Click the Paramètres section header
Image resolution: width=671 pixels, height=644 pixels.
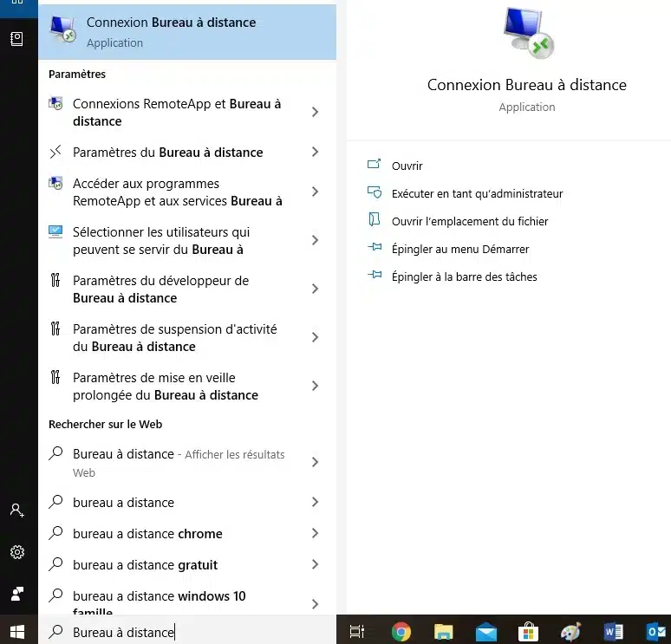click(77, 74)
